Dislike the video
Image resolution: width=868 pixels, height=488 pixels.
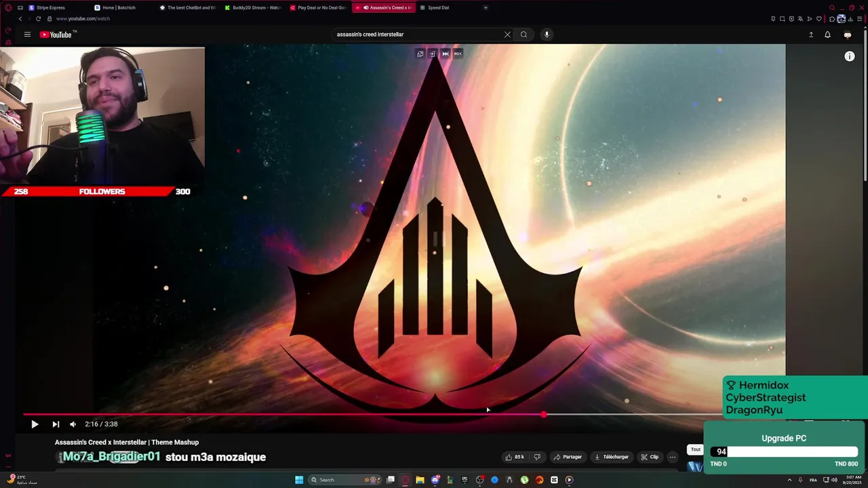click(537, 457)
